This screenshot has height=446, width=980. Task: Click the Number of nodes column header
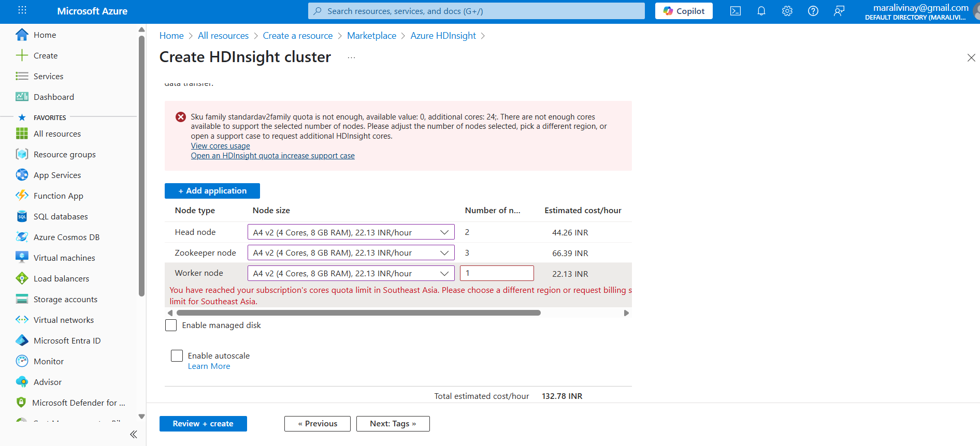493,211
